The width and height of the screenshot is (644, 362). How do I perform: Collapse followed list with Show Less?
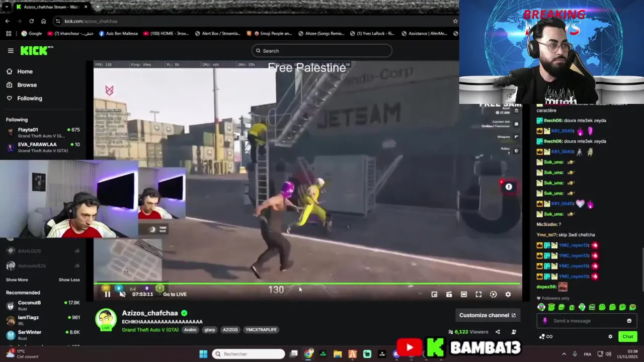pyautogui.click(x=69, y=280)
